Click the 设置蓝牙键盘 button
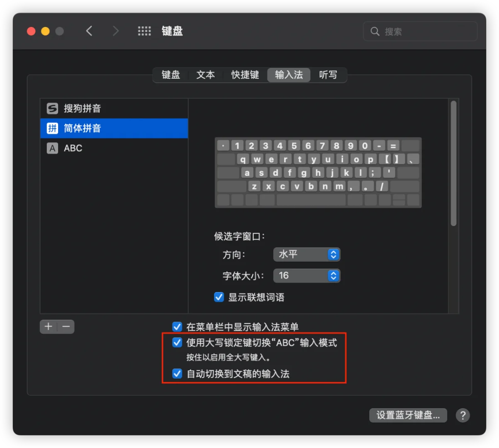 pyautogui.click(x=408, y=415)
